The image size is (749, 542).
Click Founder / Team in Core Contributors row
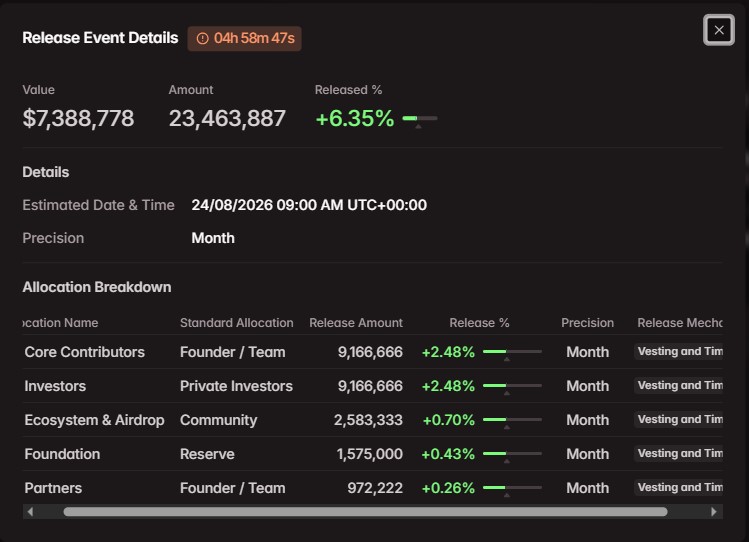point(233,352)
